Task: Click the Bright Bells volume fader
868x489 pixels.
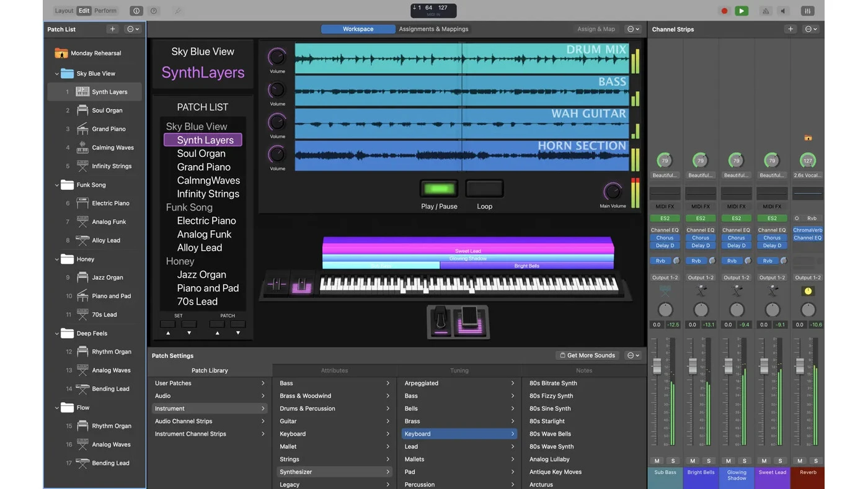Action: (x=693, y=366)
